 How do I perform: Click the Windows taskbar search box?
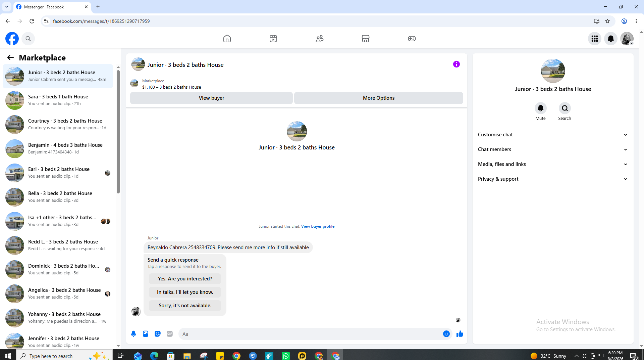[x=64, y=356]
